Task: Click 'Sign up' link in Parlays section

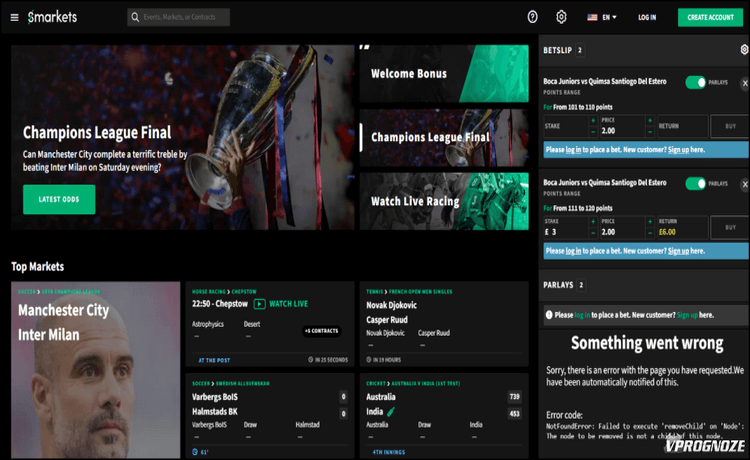Action: click(687, 315)
